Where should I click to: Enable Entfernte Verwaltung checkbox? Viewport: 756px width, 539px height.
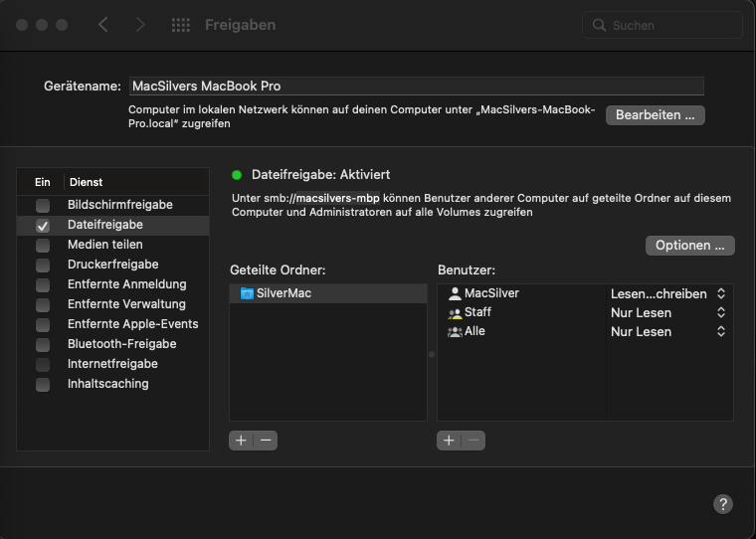click(43, 305)
